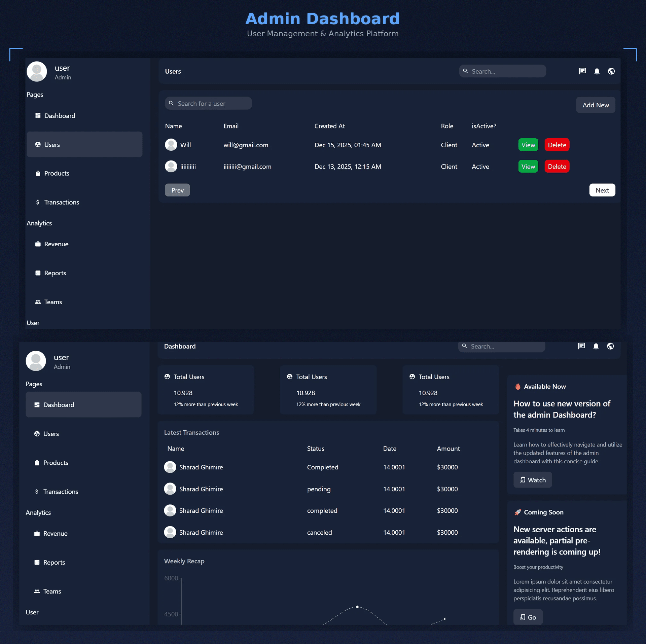Viewport: 646px width, 644px height.
Task: Click user profile avatar in top sidebar
Action: click(37, 71)
